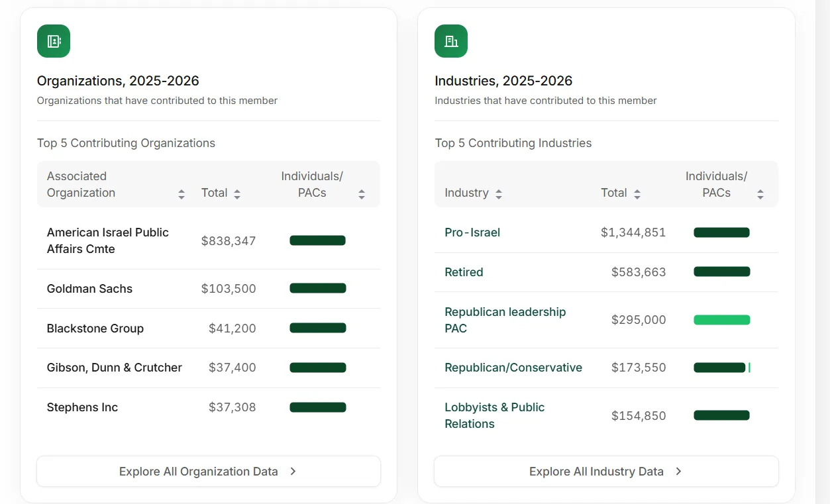This screenshot has width=830, height=504.
Task: Select the American Israel Public Affairs Cmte row
Action: pos(209,241)
